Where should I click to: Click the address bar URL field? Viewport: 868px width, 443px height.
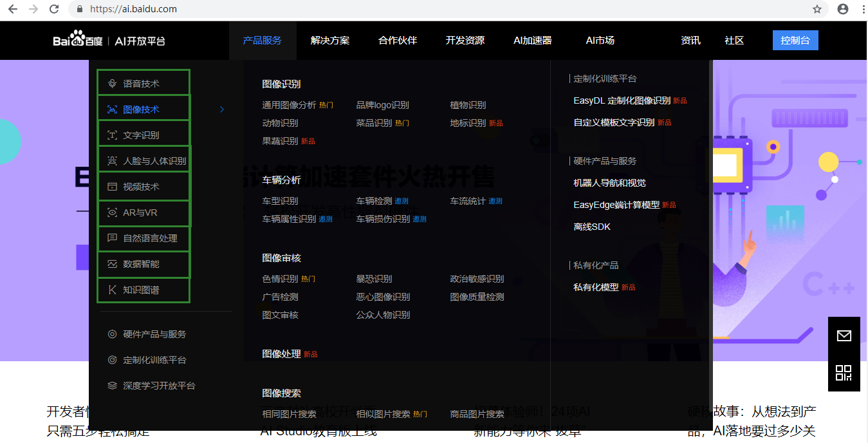click(x=438, y=9)
